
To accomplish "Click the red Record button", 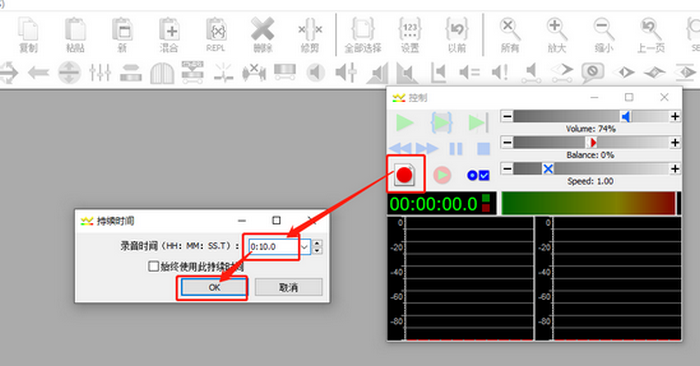I will pyautogui.click(x=404, y=175).
